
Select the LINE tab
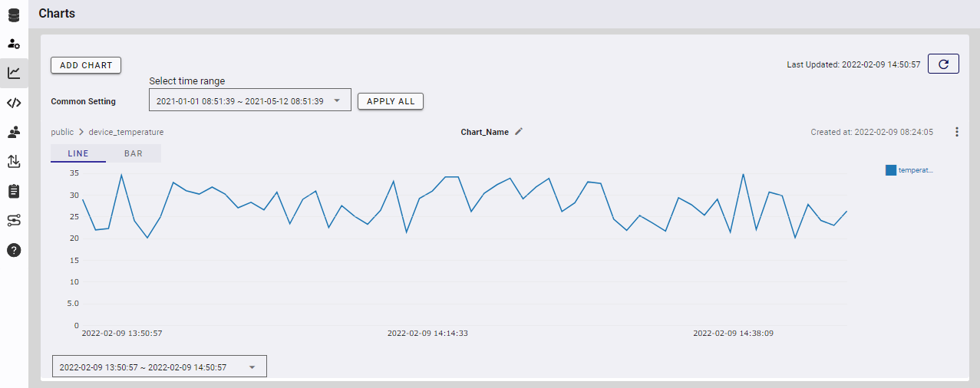tap(78, 153)
